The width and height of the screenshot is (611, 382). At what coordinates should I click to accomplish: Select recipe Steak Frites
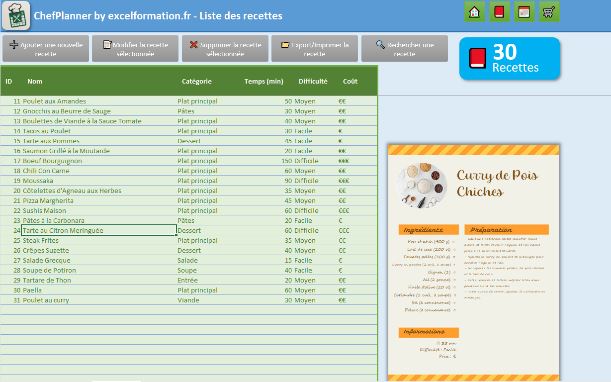point(41,241)
